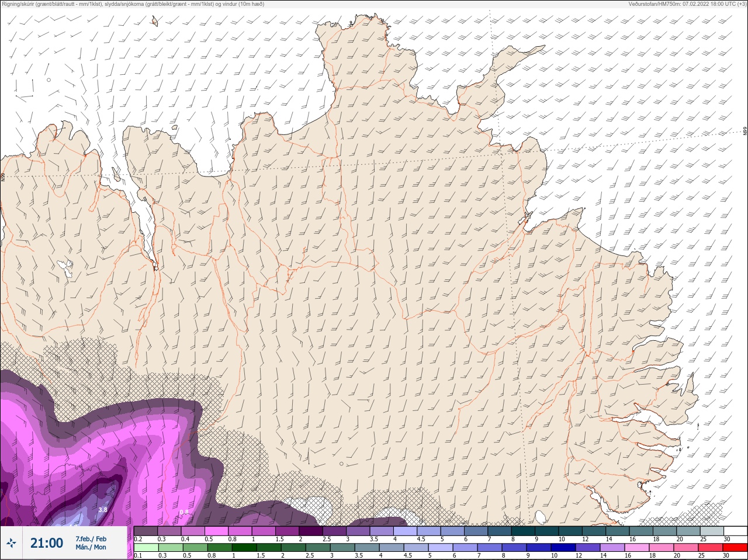This screenshot has width=748, height=560.
Task: Click the '0.4' label on the top legend row
Action: click(x=185, y=539)
